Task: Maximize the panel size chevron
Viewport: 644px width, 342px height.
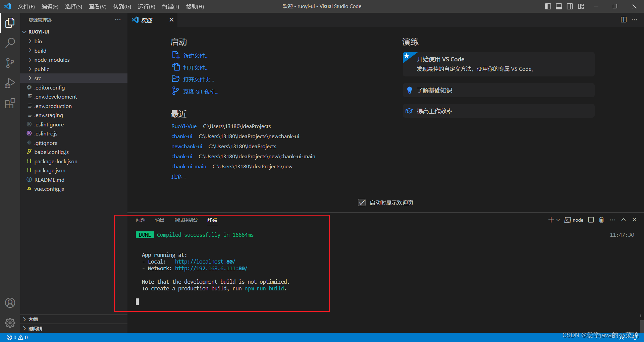Action: (624, 220)
